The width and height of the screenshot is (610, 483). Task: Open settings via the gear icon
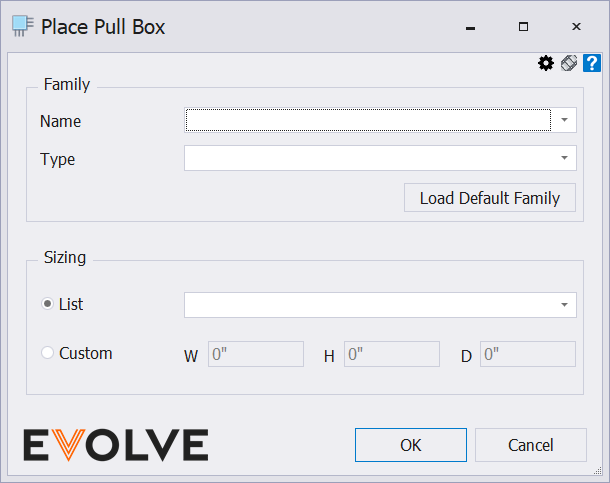546,63
